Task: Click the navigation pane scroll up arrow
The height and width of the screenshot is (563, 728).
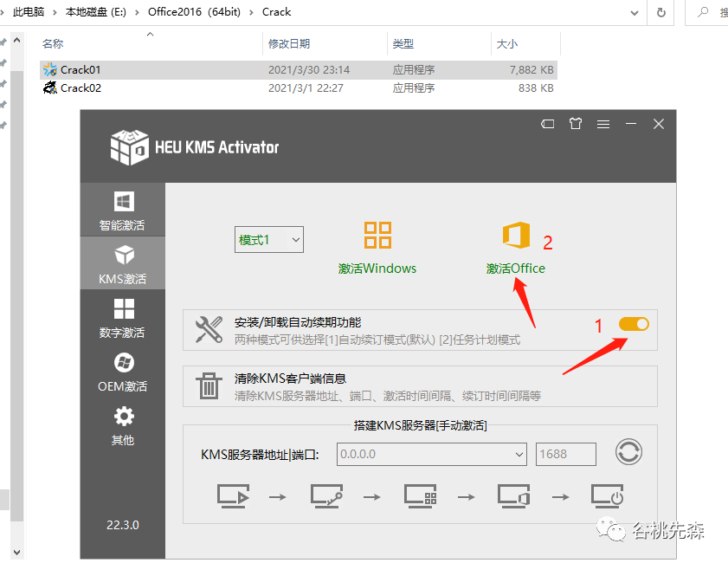Action: pyautogui.click(x=16, y=41)
